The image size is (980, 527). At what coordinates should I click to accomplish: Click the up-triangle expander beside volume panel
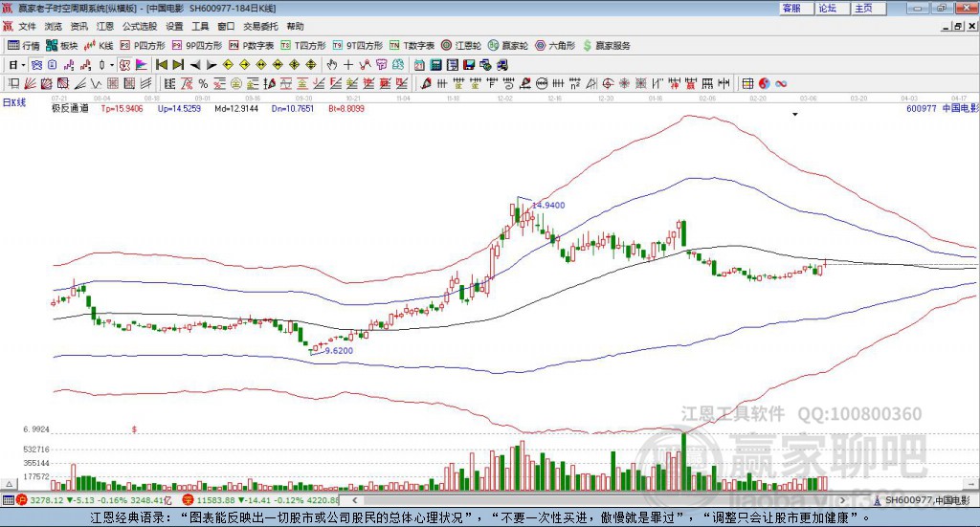(x=9, y=484)
